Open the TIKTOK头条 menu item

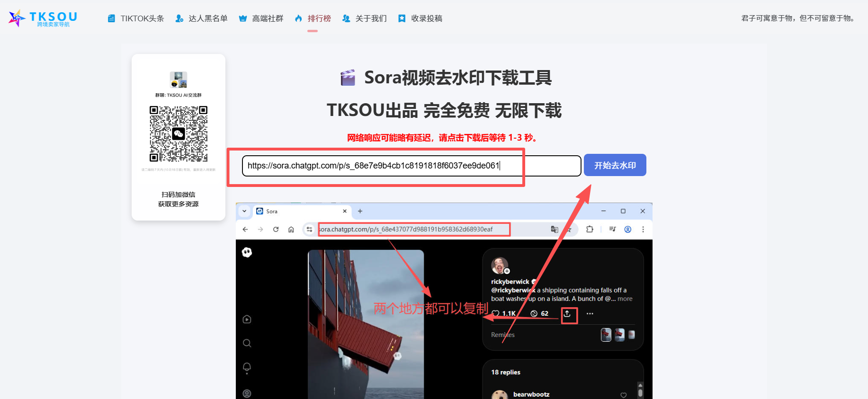pyautogui.click(x=136, y=18)
